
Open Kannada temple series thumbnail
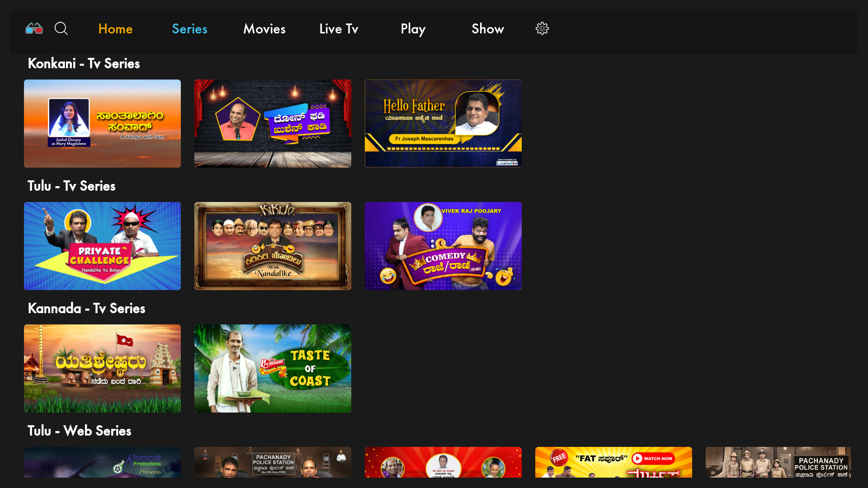point(102,368)
